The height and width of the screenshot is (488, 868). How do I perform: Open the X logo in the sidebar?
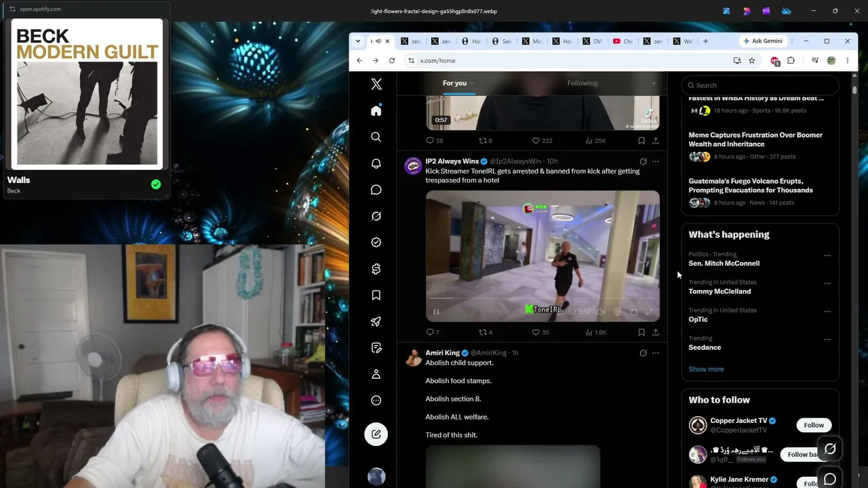pyautogui.click(x=376, y=84)
